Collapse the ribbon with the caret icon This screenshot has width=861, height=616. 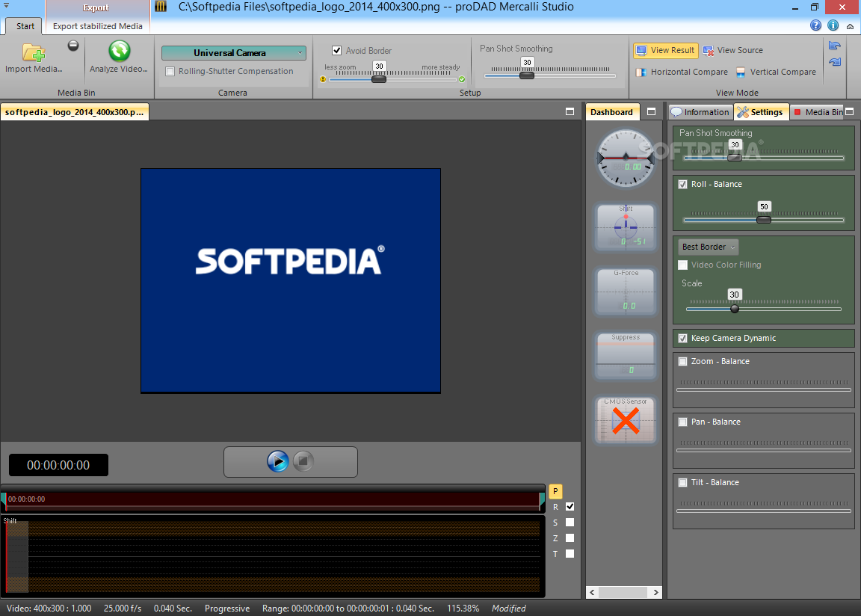click(x=850, y=26)
